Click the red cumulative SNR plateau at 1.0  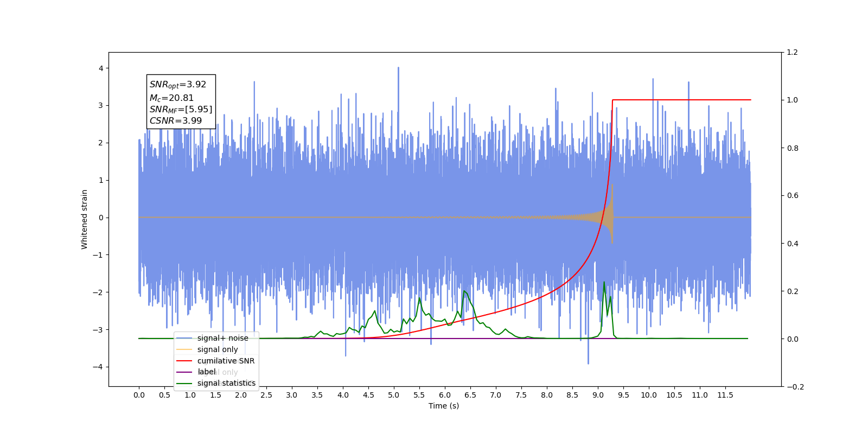pos(681,100)
